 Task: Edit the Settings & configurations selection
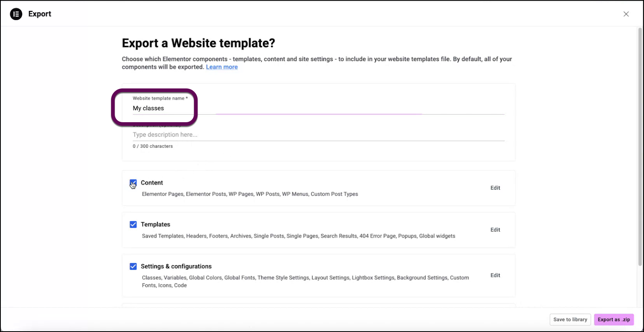(x=495, y=275)
